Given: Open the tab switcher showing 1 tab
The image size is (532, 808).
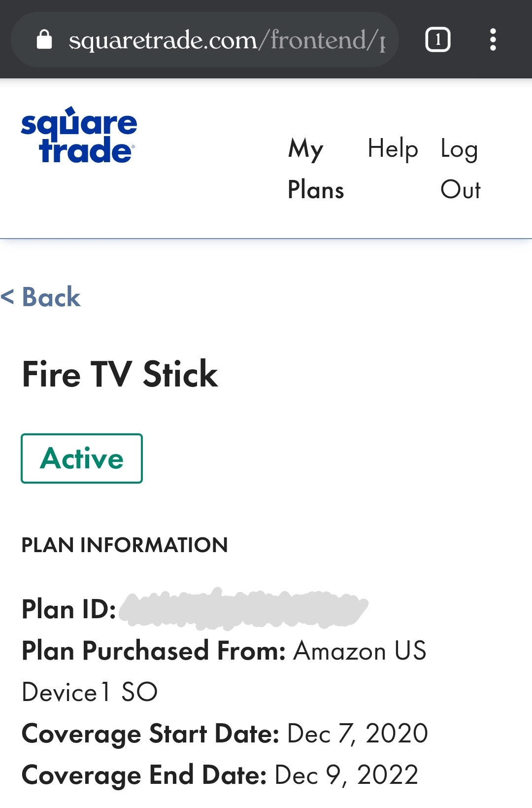Looking at the screenshot, I should click(x=437, y=39).
